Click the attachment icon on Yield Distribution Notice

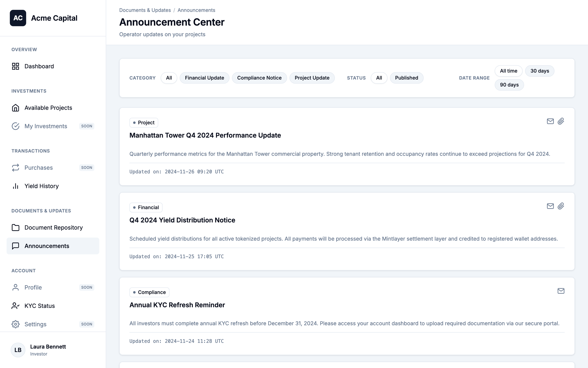(x=561, y=206)
